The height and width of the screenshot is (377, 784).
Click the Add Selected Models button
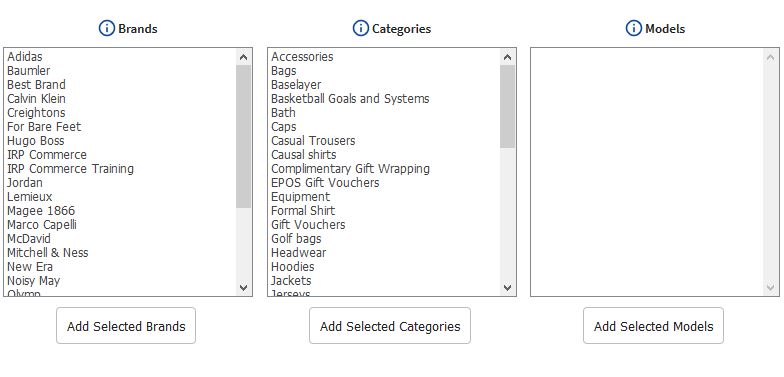(x=654, y=326)
